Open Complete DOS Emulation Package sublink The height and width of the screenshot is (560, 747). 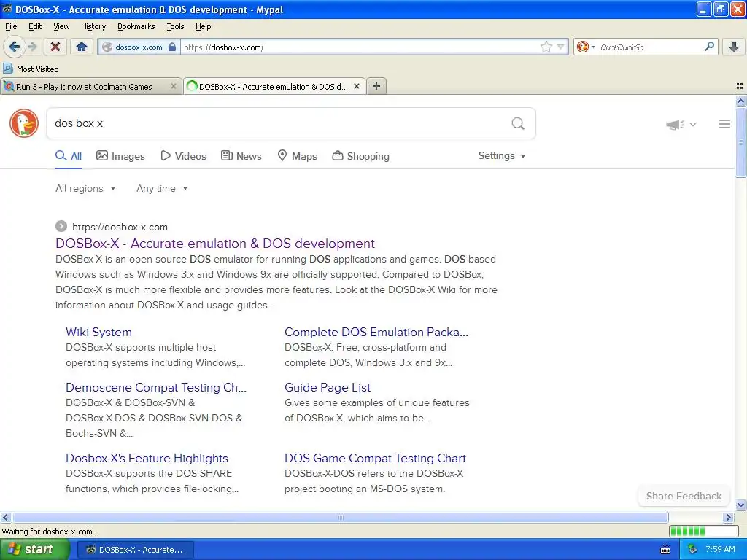click(376, 332)
